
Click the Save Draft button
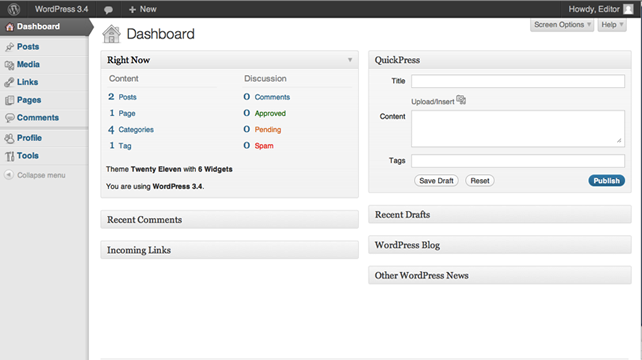click(436, 181)
